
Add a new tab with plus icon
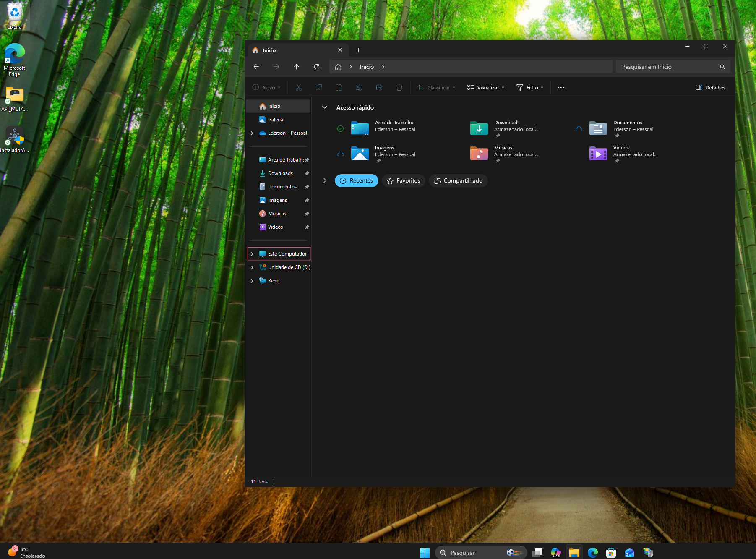(358, 50)
